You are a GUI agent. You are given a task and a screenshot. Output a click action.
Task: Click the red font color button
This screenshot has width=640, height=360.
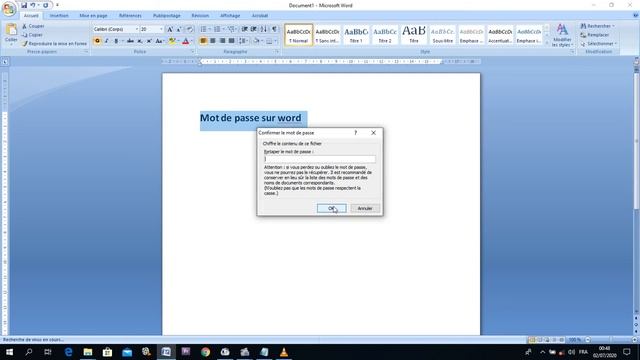186,41
